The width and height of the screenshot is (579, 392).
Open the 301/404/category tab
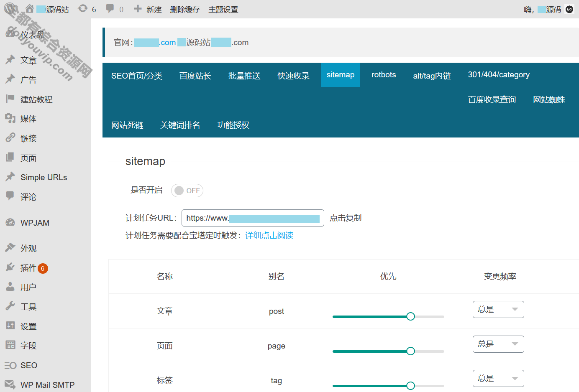click(499, 75)
